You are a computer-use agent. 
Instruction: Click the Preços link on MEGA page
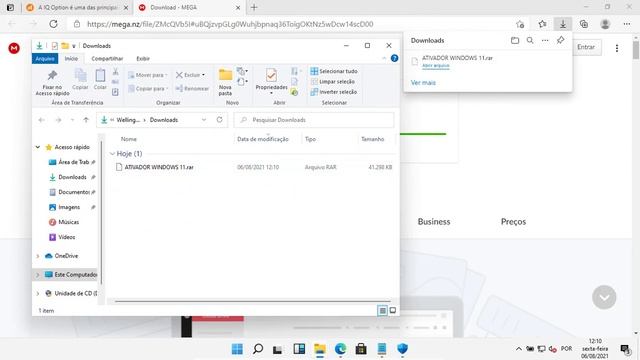[x=513, y=222]
